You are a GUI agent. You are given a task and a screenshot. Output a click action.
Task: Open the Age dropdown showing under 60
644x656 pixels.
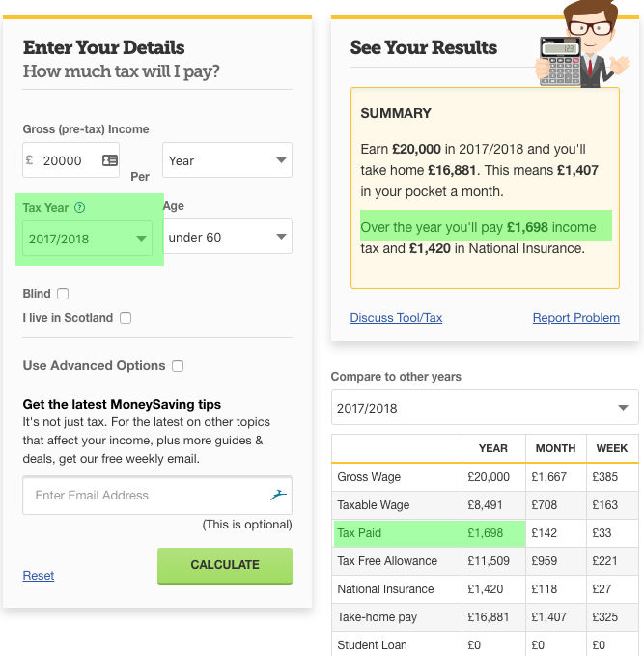click(x=228, y=237)
